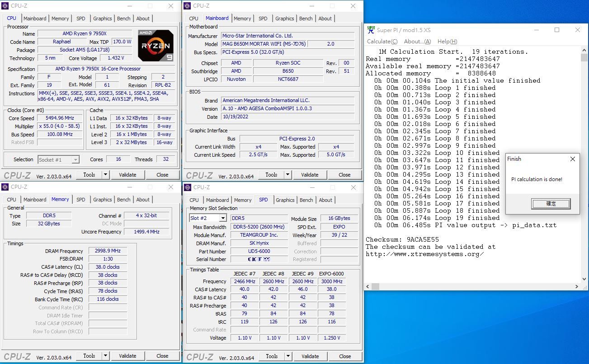589x364 pixels.
Task: Open the Tools dropdown arrow in the Timings window
Action: click(105, 356)
